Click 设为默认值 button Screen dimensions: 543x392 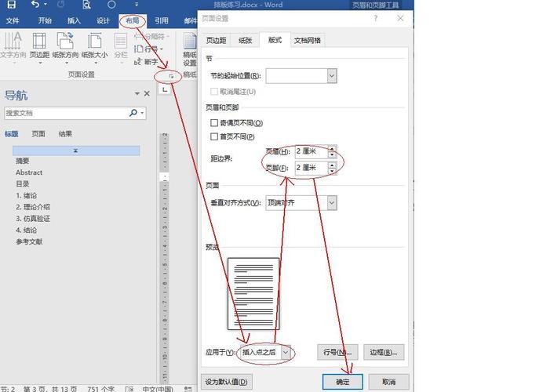click(x=227, y=382)
